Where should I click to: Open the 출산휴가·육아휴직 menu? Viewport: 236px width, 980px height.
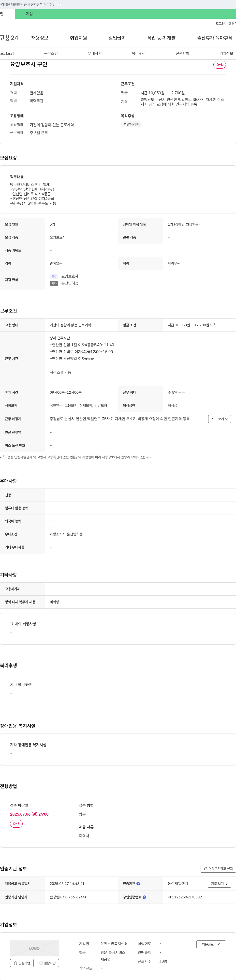(x=215, y=38)
